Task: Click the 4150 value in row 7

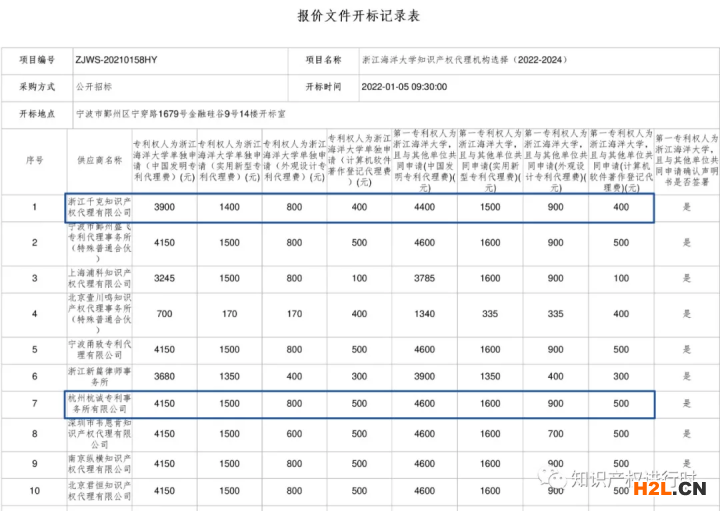Action: click(164, 404)
